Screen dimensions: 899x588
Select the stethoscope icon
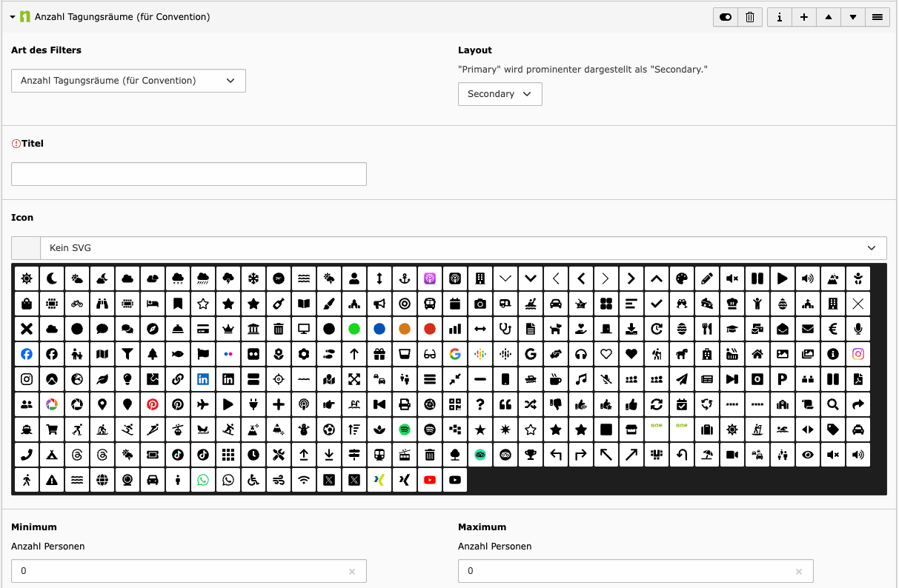[505, 329]
